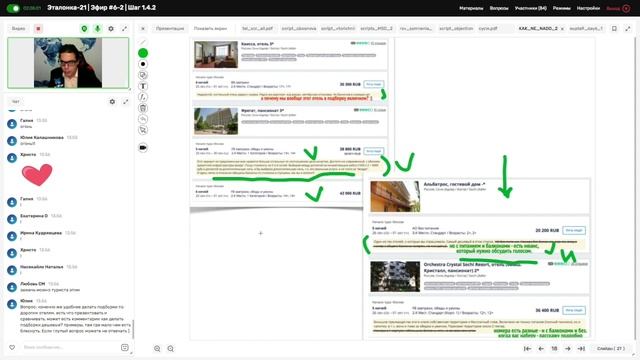The image size is (640, 360).
Task: Go to the next slide
Action: click(x=568, y=349)
